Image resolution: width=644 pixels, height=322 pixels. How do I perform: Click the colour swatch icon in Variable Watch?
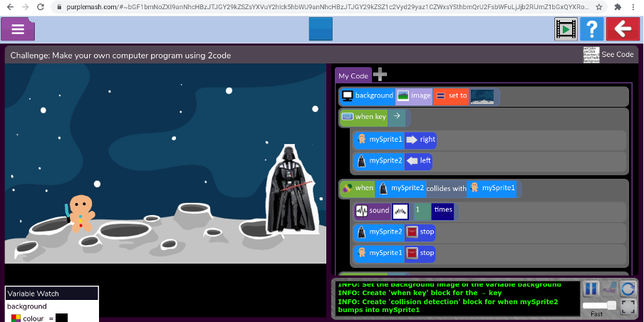pos(16,318)
